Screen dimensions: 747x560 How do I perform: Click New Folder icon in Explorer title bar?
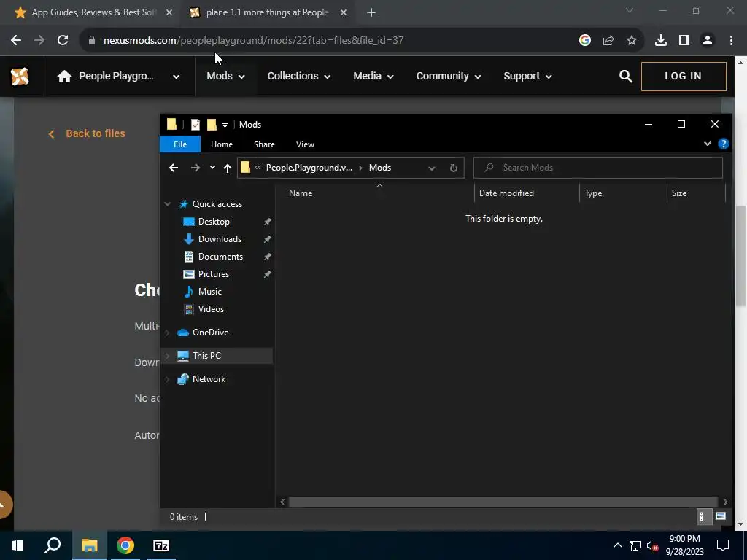pos(212,124)
